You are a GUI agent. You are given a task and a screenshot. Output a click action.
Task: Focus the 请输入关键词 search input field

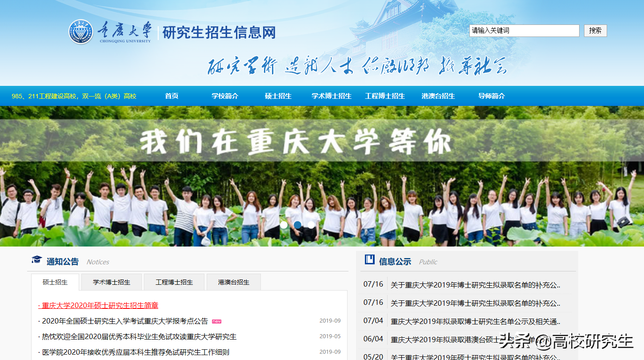point(524,31)
